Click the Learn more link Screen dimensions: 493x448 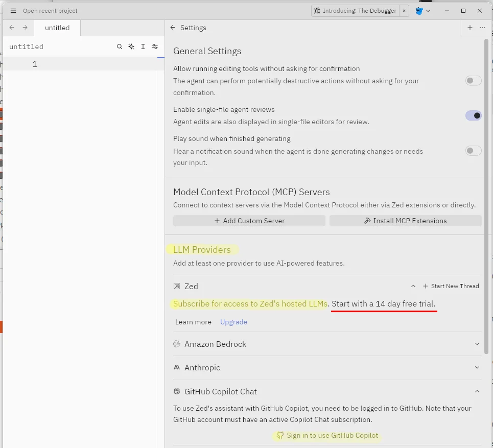click(x=193, y=322)
